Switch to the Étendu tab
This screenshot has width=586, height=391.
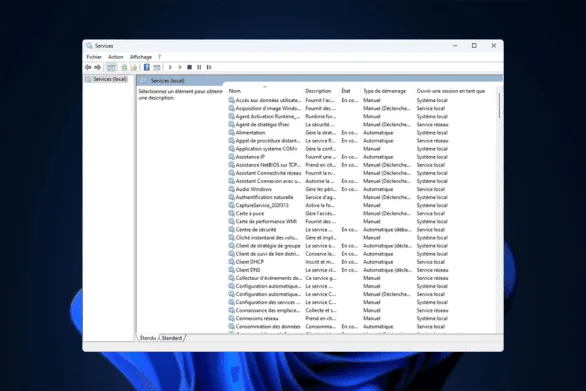click(148, 338)
